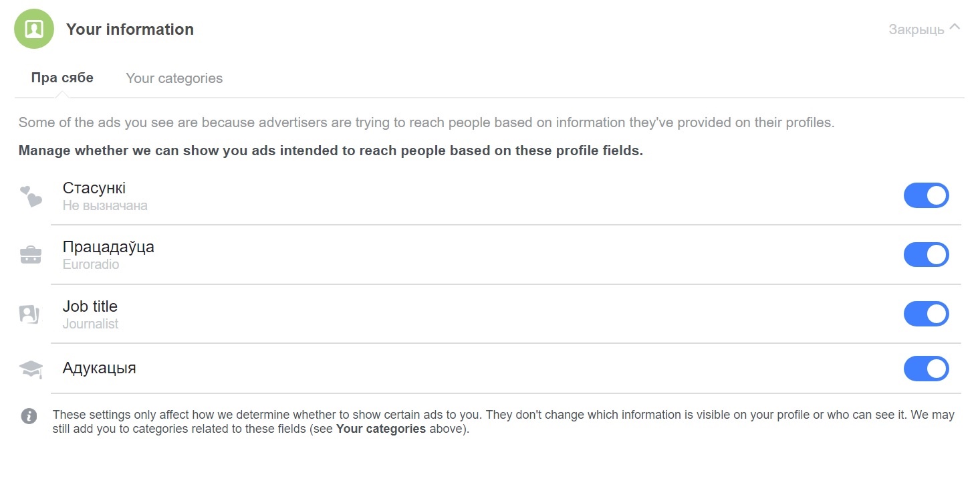This screenshot has width=980, height=491.
Task: Disable the Стасункі ad toggle
Action: pos(926,195)
